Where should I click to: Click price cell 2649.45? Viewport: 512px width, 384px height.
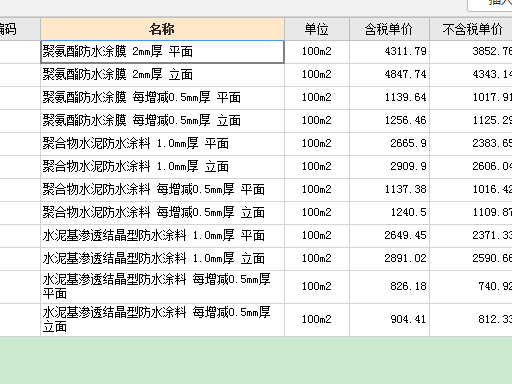tap(389, 236)
